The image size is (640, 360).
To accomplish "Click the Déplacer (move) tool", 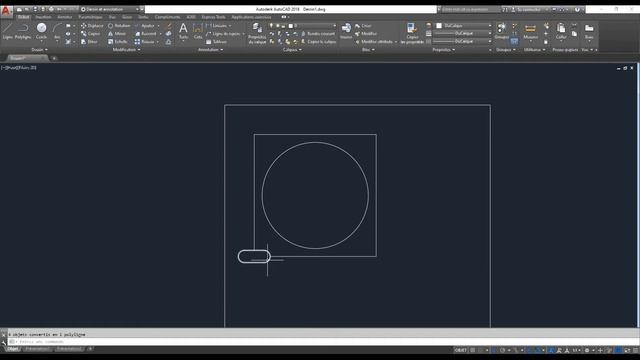I will click(x=92, y=26).
